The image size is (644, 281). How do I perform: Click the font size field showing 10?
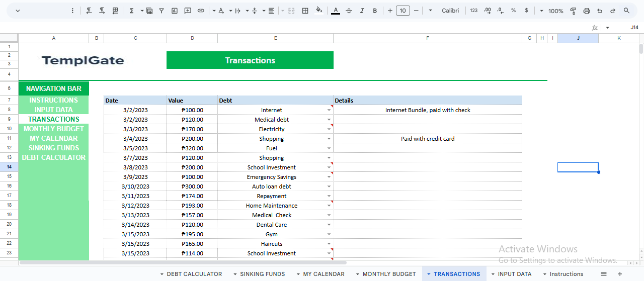click(403, 11)
